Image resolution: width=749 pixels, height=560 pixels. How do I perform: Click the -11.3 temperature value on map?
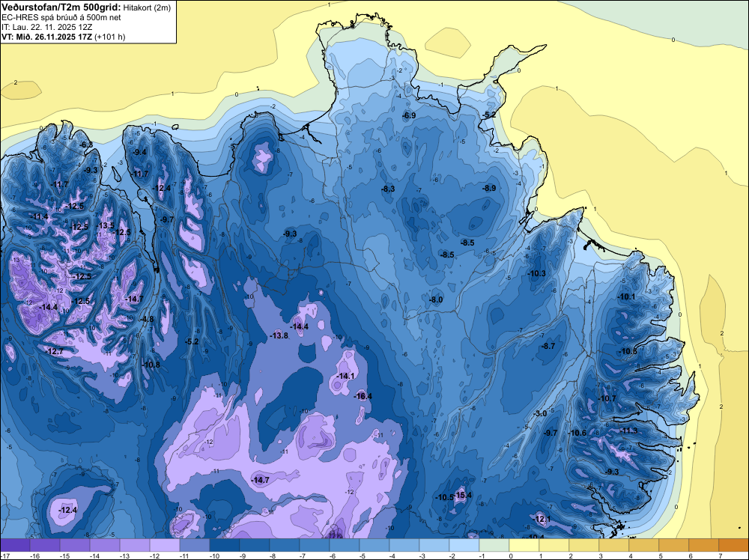point(628,430)
